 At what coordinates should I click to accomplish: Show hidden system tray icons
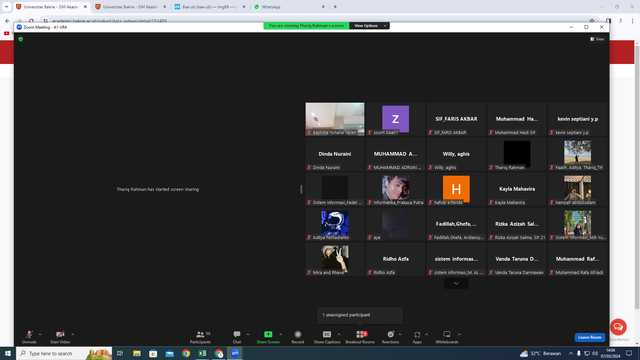(x=571, y=353)
